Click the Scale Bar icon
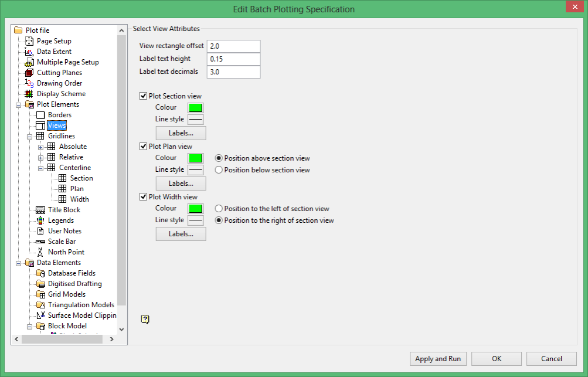The width and height of the screenshot is (588, 377). (x=40, y=242)
